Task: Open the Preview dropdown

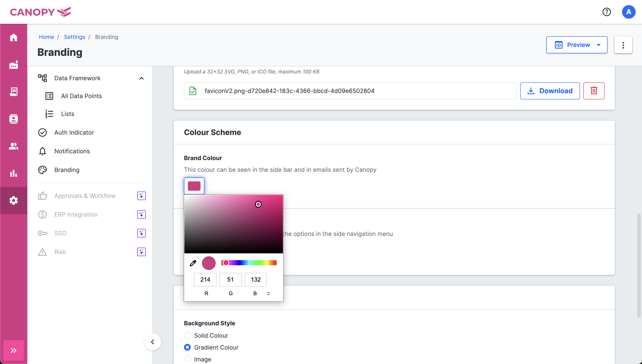Action: click(577, 45)
